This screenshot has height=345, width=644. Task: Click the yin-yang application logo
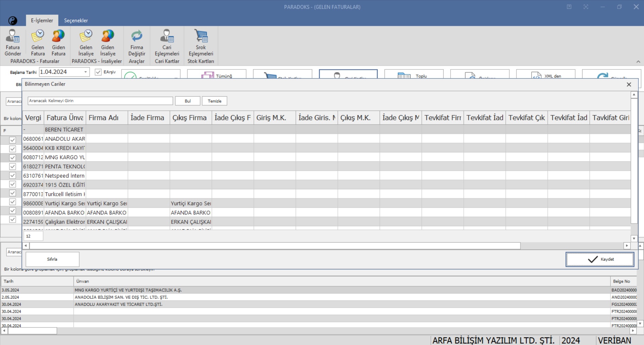(12, 21)
